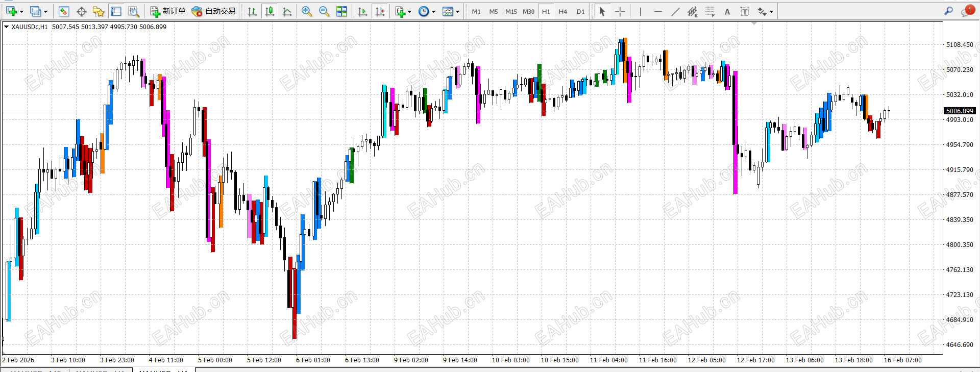The width and height of the screenshot is (980, 372).
Task: Expand the Templates dropdown arrow
Action: click(x=457, y=11)
